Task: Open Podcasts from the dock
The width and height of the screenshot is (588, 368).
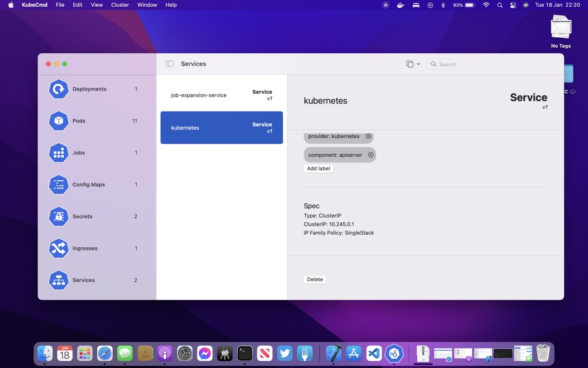Action: click(x=165, y=353)
